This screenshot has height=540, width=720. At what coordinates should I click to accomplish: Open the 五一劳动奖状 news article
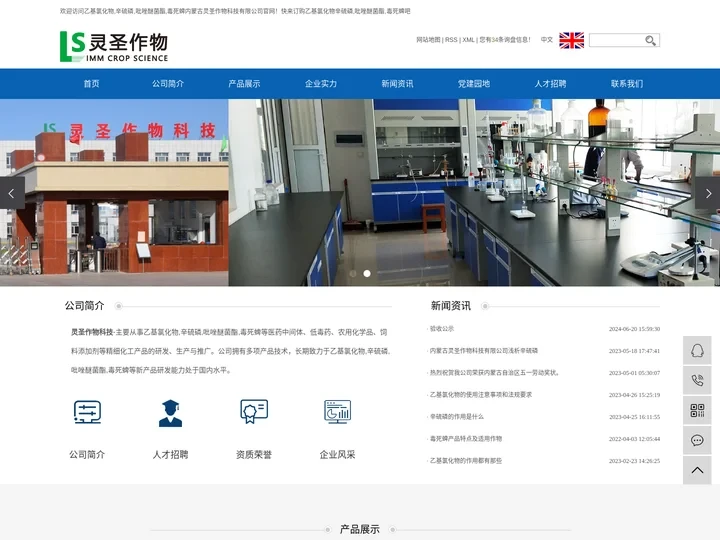click(494, 373)
